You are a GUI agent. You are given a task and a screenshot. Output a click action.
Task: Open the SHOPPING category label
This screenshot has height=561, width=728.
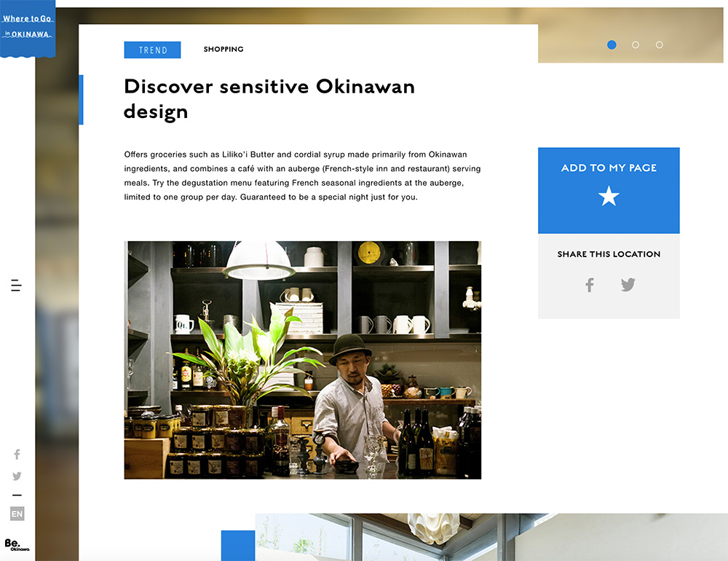(223, 50)
